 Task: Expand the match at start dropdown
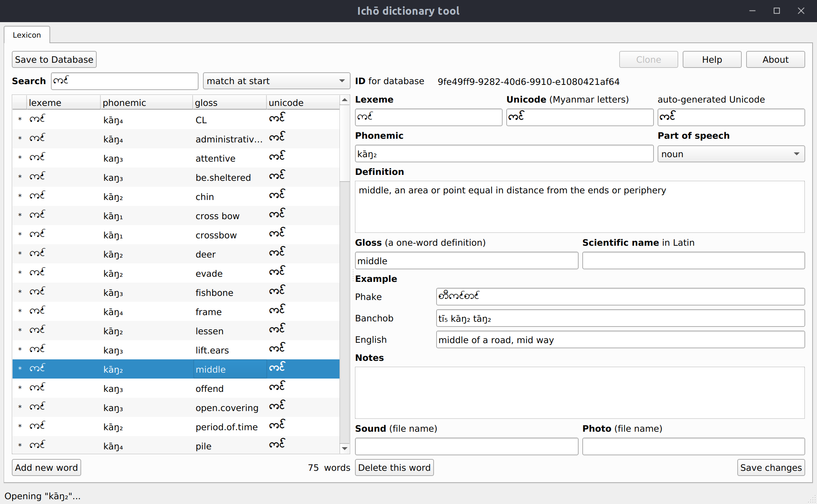point(276,81)
